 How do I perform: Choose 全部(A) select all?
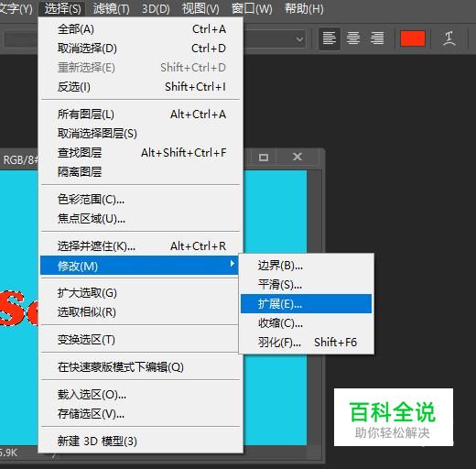click(x=140, y=29)
